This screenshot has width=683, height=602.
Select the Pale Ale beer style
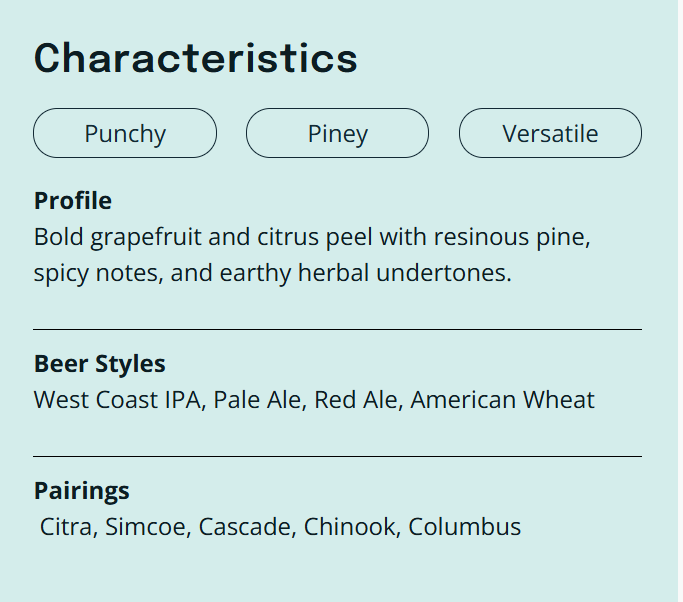tap(258, 400)
